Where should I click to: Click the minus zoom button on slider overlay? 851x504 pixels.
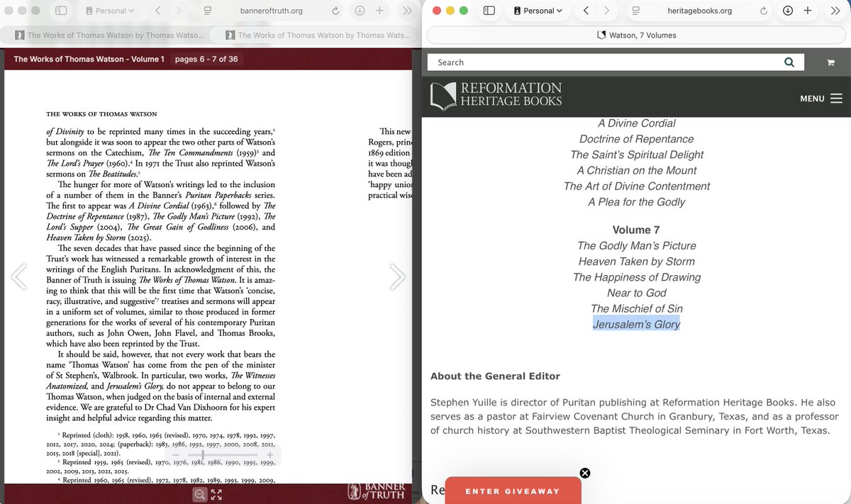click(175, 454)
